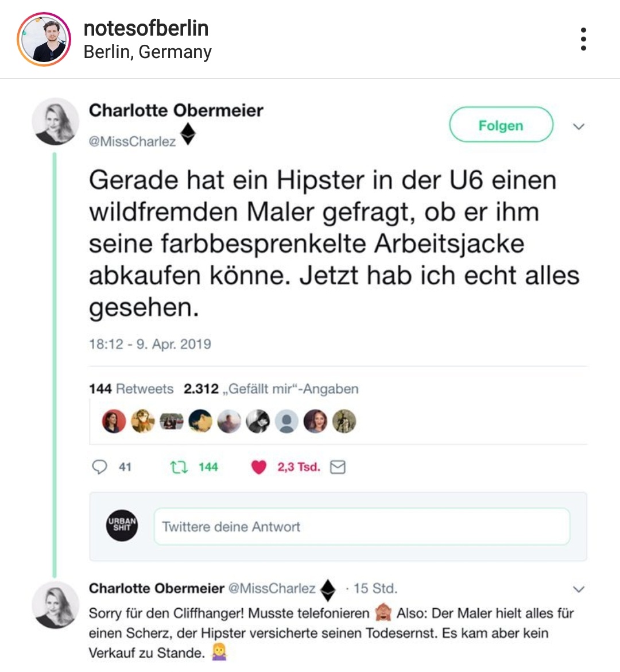View the 144 Retweets list

click(131, 389)
